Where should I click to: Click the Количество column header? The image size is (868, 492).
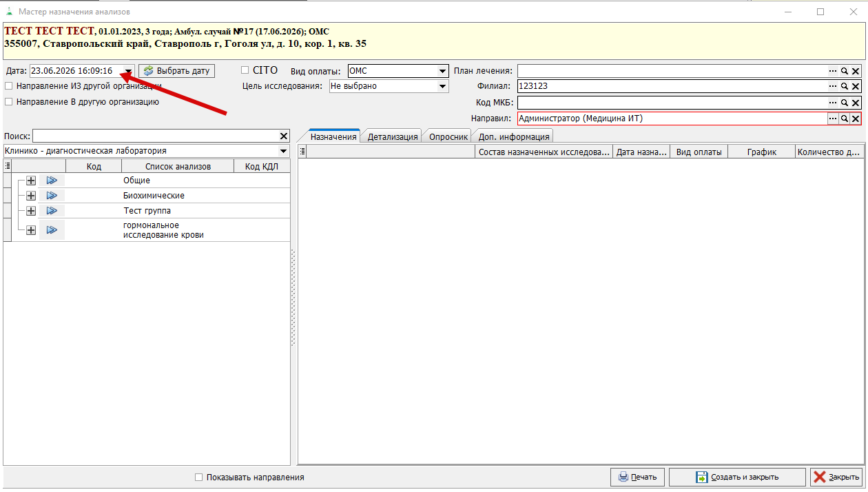click(829, 152)
